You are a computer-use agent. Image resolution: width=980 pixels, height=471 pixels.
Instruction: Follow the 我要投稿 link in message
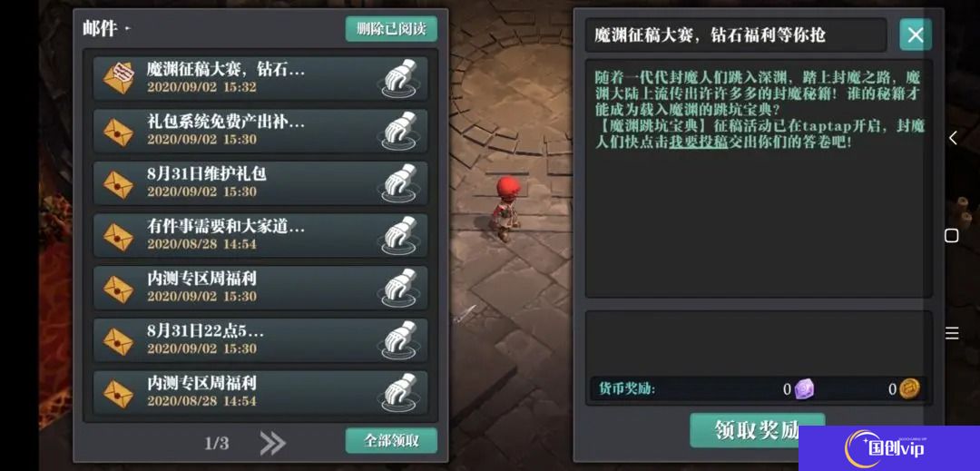(698, 142)
